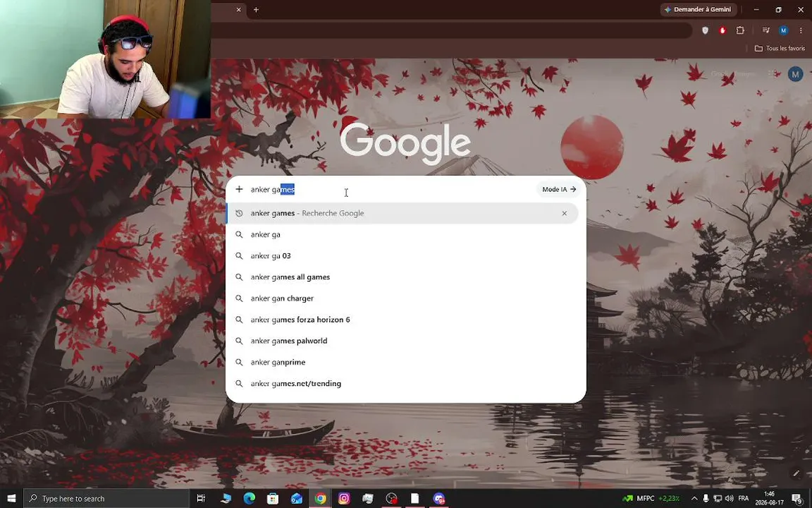This screenshot has height=508, width=812.
Task: Open a new Chrome tab
Action: click(x=256, y=9)
